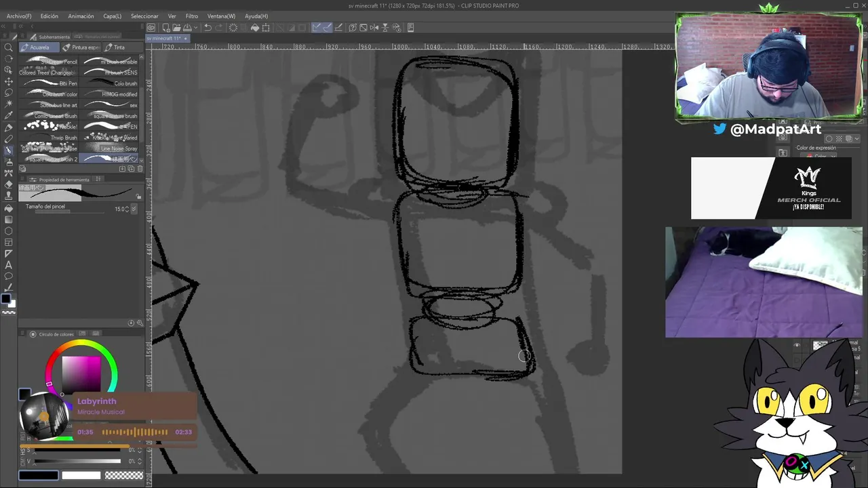868x488 pixels.
Task: Select the Pen tool
Action: click(x=9, y=127)
